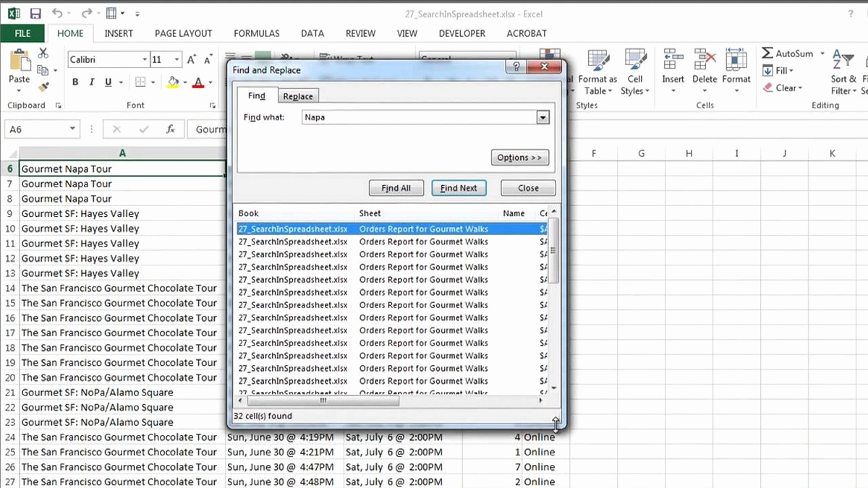Expand the font size dropdown
868x488 pixels.
pos(176,60)
